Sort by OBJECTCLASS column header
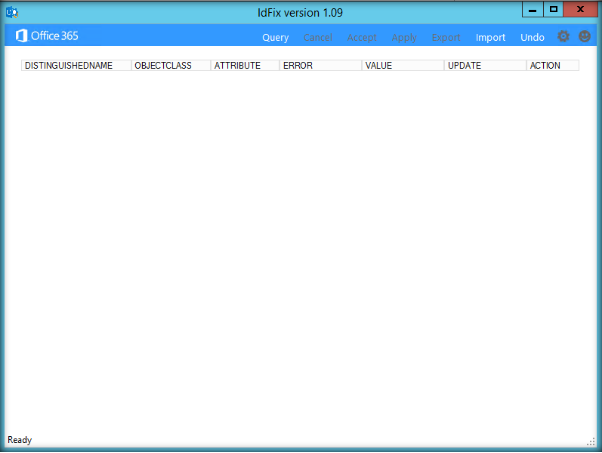 171,66
